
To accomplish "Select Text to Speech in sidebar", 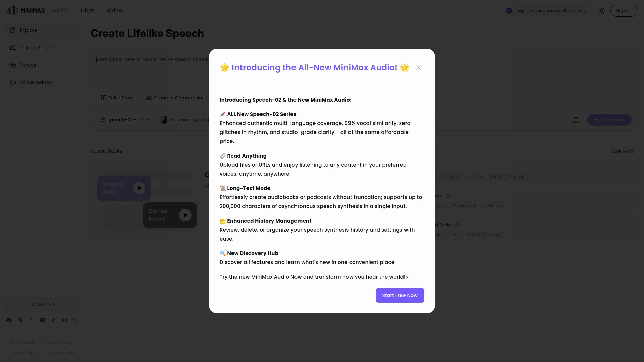I will [37, 47].
